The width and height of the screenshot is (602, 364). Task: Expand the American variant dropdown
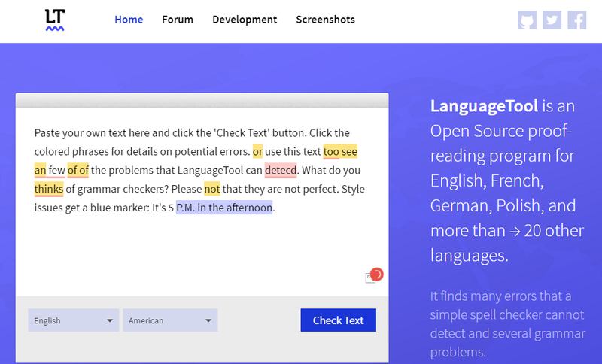(170, 320)
